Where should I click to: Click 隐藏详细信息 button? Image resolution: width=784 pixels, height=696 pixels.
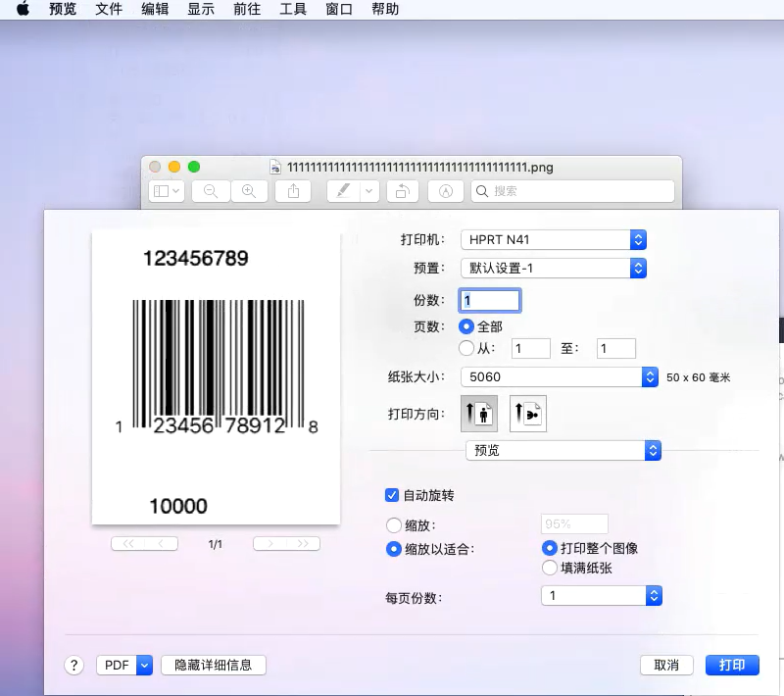[x=214, y=665]
